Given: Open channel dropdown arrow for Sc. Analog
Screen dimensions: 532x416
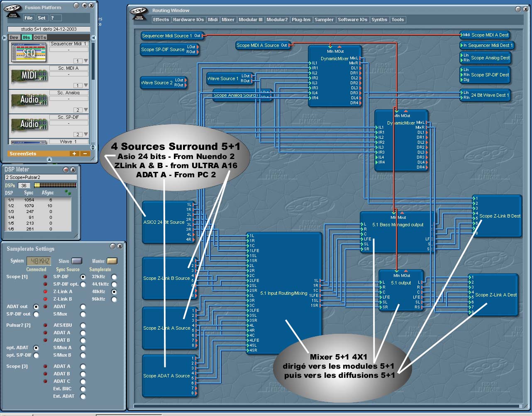Looking at the screenshot, I should point(86,110).
